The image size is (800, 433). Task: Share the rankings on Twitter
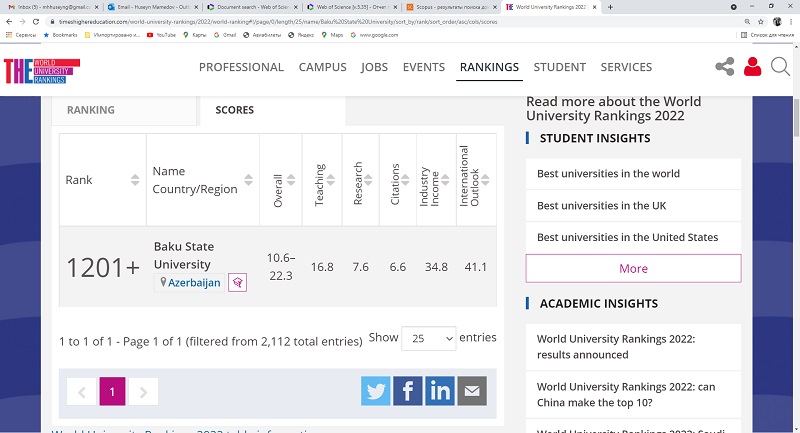[x=376, y=391]
